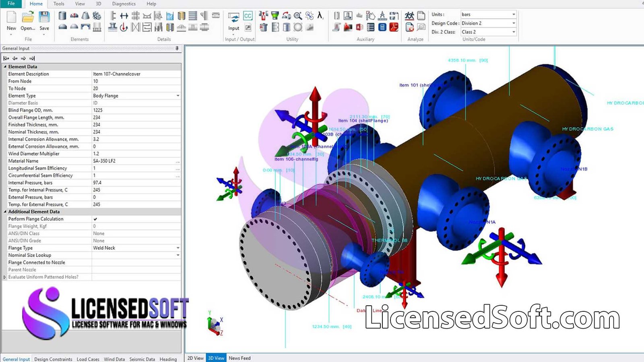Switch to the Wind Data tab

(x=114, y=359)
